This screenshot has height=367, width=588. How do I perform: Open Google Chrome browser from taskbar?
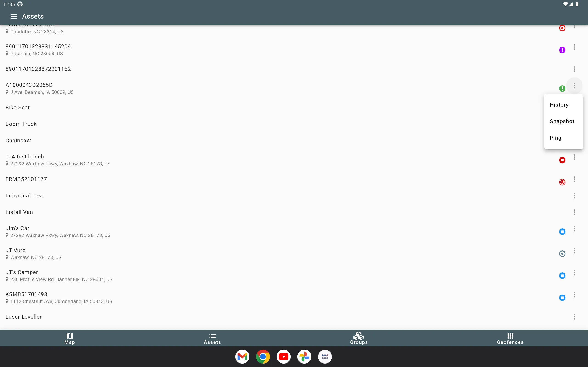coord(263,357)
